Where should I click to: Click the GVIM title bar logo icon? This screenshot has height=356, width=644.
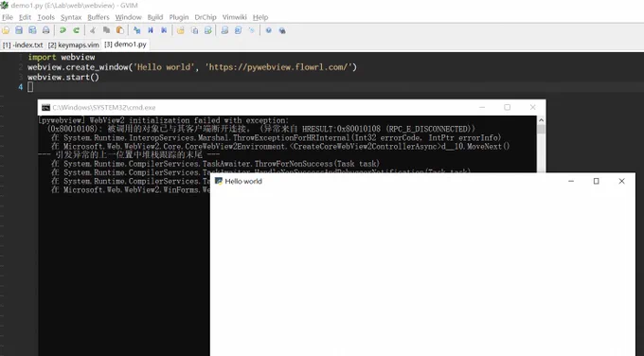(x=5, y=6)
